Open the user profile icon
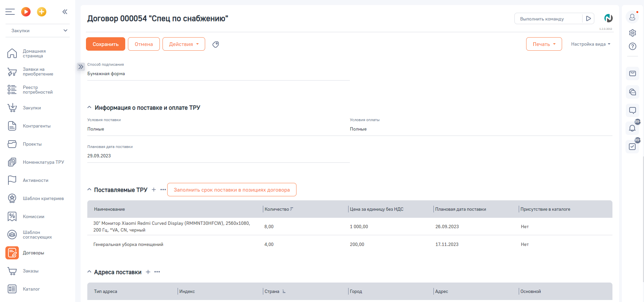Viewport: 644px width, 302px height. point(632,17)
